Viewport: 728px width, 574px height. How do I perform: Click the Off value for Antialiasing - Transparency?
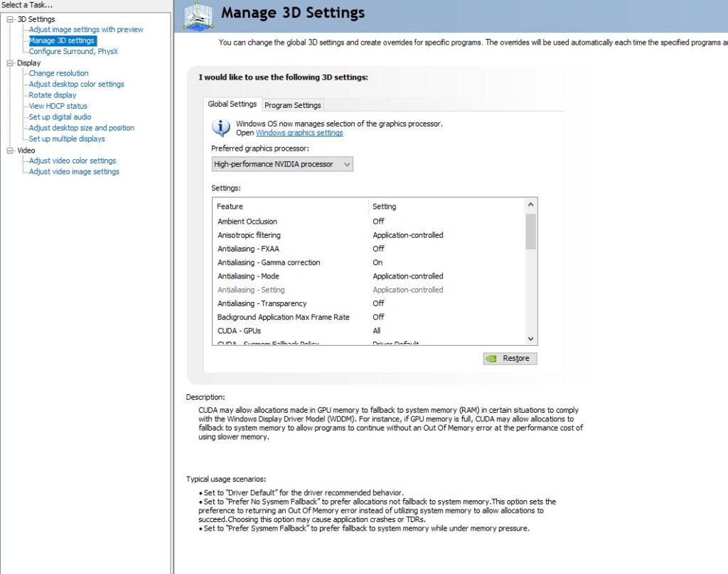(x=378, y=303)
